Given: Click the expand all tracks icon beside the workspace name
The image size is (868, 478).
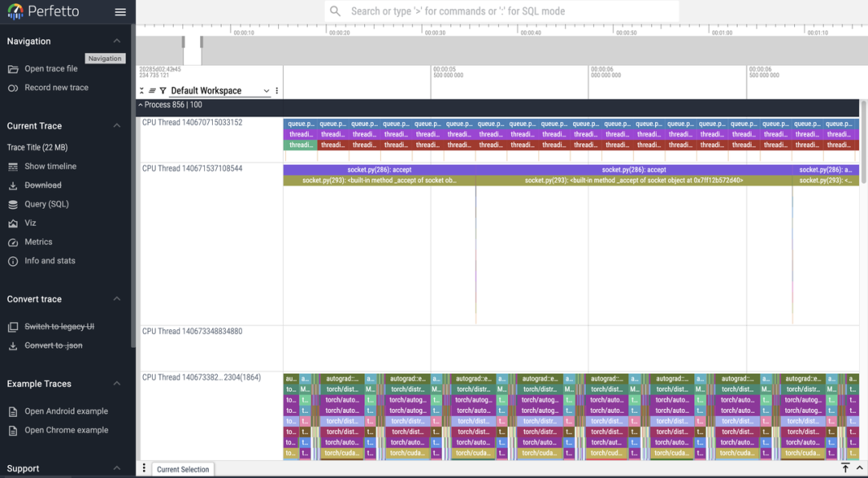Looking at the screenshot, I should [x=152, y=91].
